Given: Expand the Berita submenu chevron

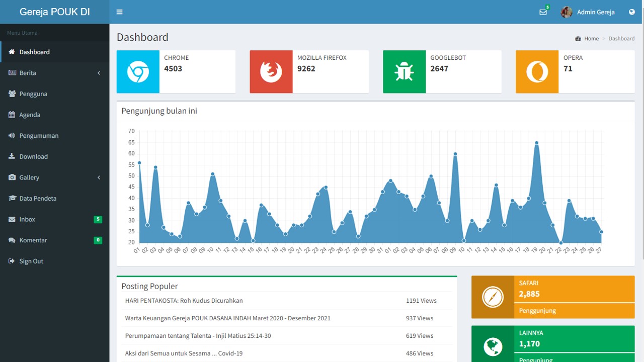Looking at the screenshot, I should coord(99,73).
